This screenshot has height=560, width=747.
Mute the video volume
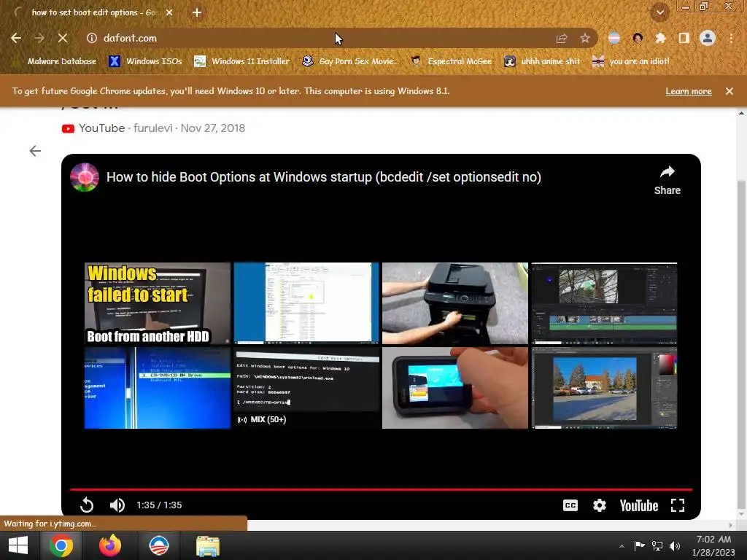pyautogui.click(x=117, y=505)
